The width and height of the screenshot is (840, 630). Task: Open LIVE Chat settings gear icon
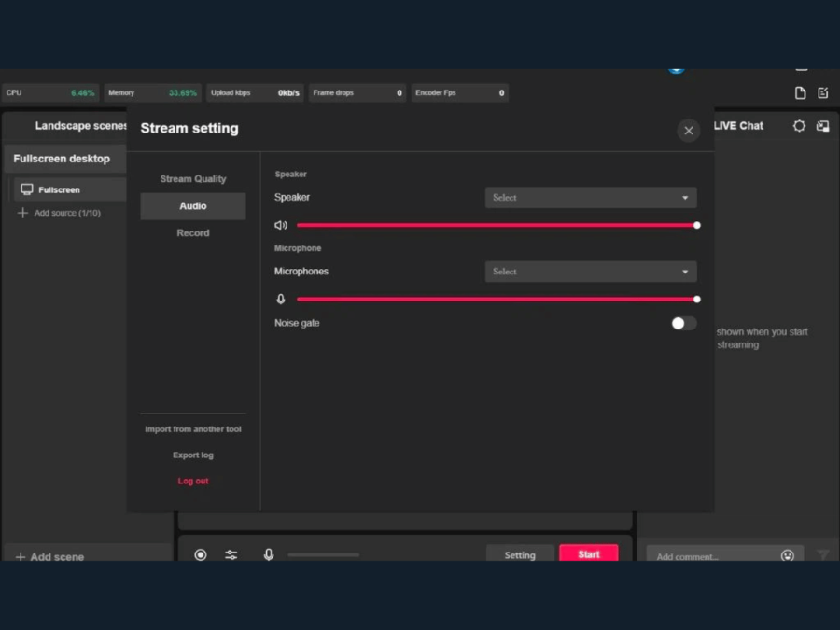[799, 126]
